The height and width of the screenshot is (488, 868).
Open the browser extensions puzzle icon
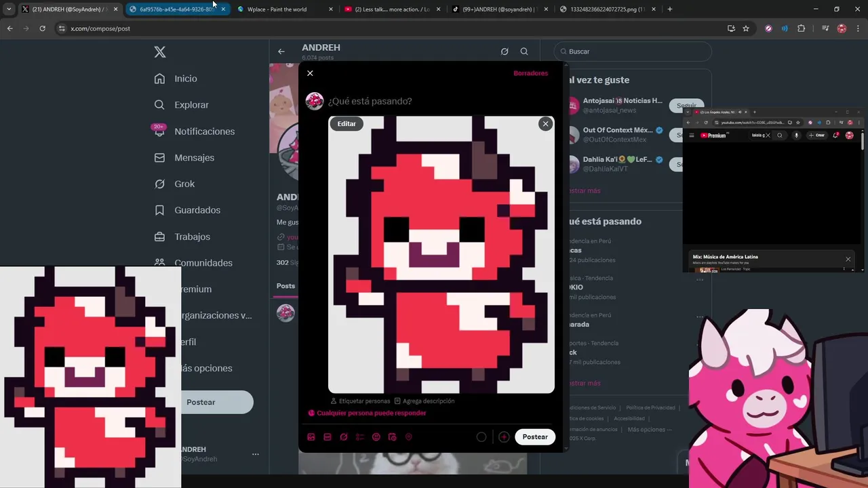802,28
